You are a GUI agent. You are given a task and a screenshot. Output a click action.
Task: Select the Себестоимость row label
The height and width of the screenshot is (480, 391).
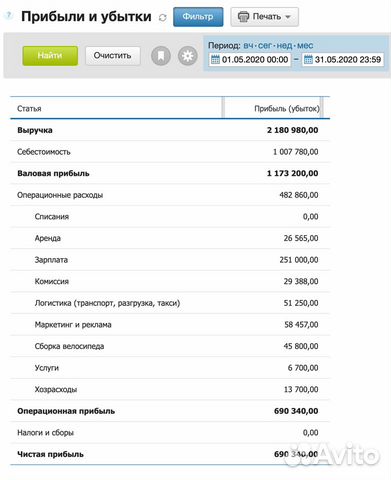(44, 152)
